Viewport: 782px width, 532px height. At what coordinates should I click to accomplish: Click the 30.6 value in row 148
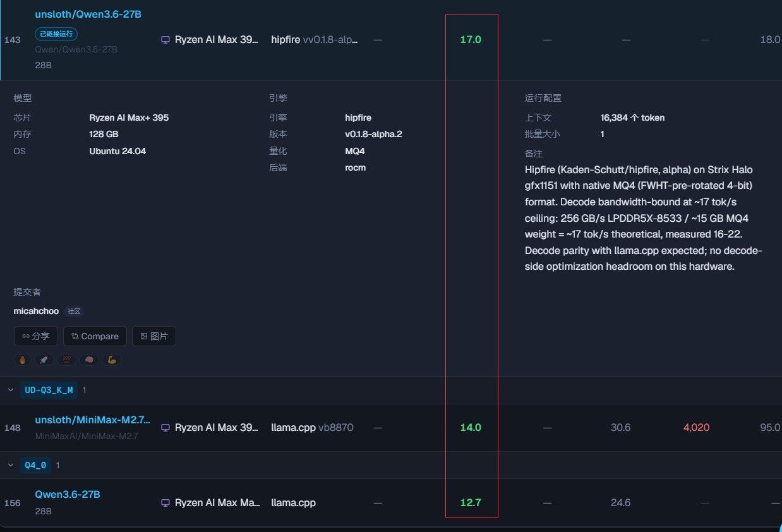click(620, 428)
